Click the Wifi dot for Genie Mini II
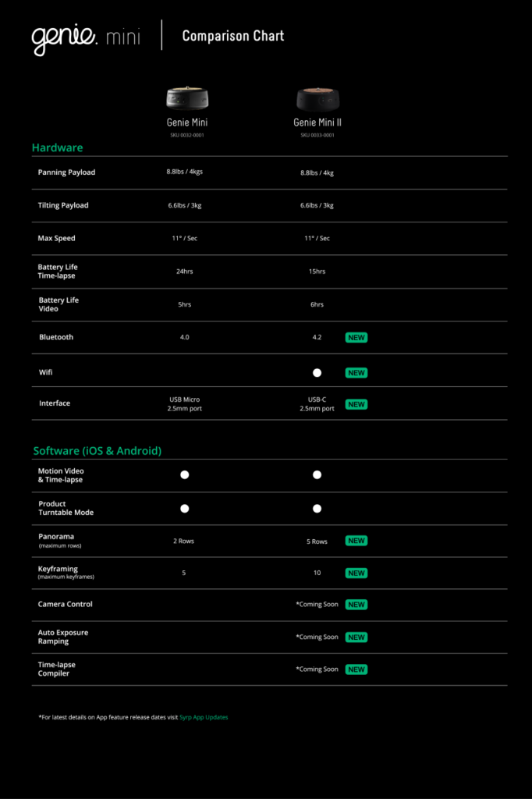Screen dimensions: 532x799 pyautogui.click(x=317, y=373)
